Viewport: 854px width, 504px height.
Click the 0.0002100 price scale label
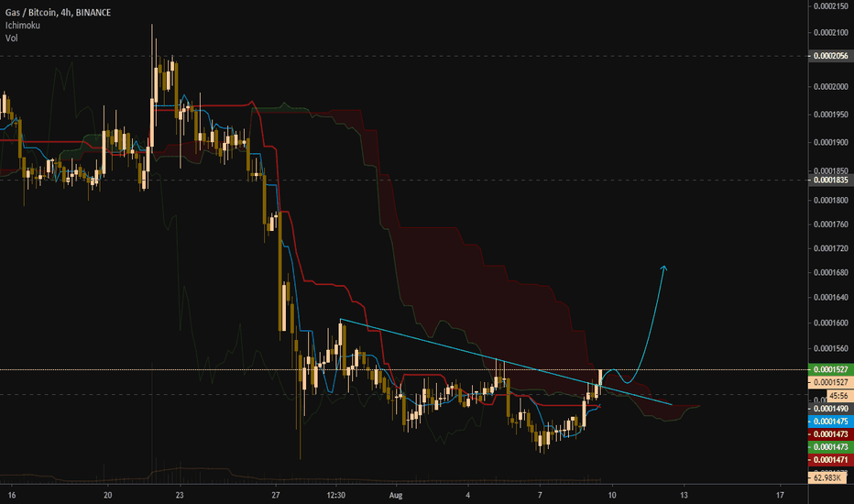[x=831, y=33]
